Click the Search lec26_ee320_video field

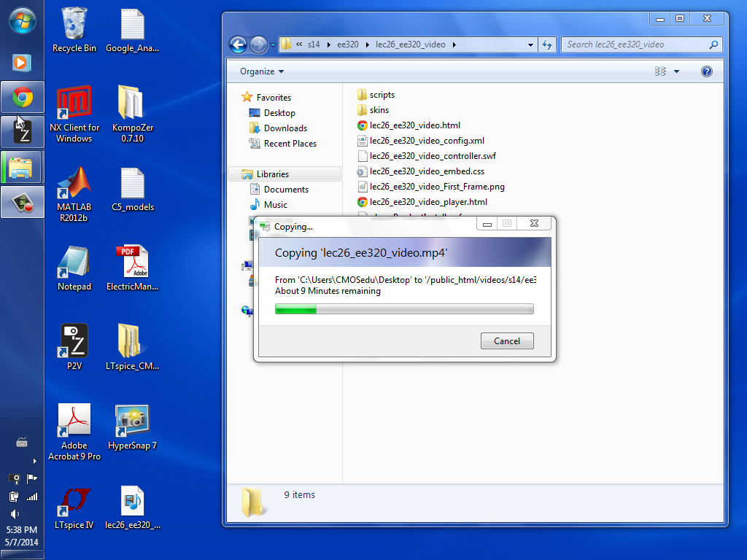coord(635,44)
